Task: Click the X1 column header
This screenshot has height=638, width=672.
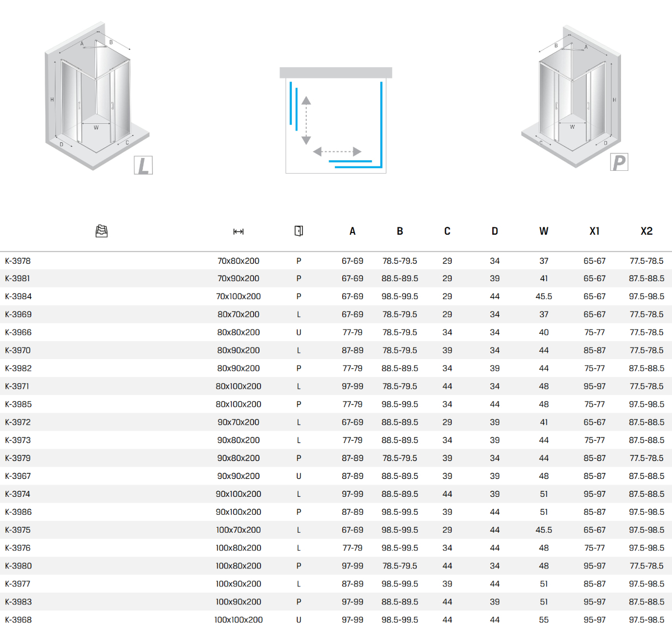Action: [594, 231]
